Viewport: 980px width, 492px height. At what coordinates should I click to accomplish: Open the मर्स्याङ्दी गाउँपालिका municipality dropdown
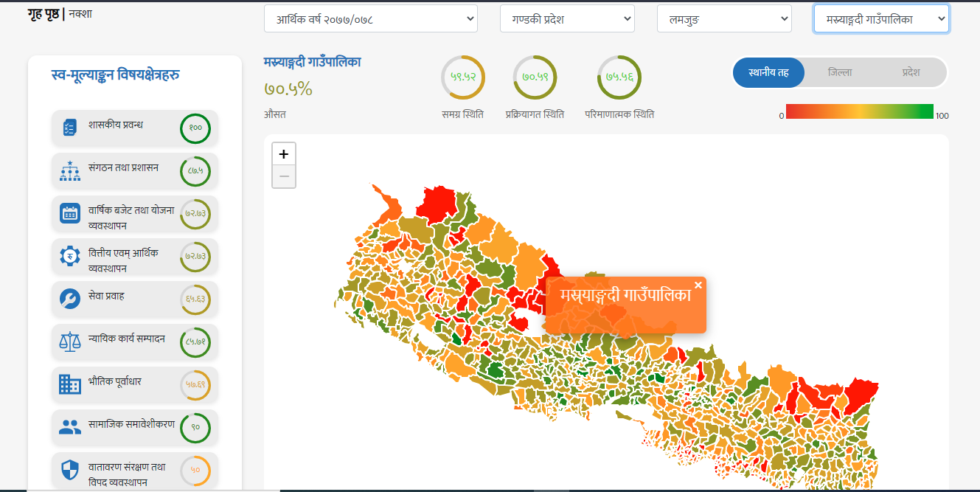[x=881, y=19]
